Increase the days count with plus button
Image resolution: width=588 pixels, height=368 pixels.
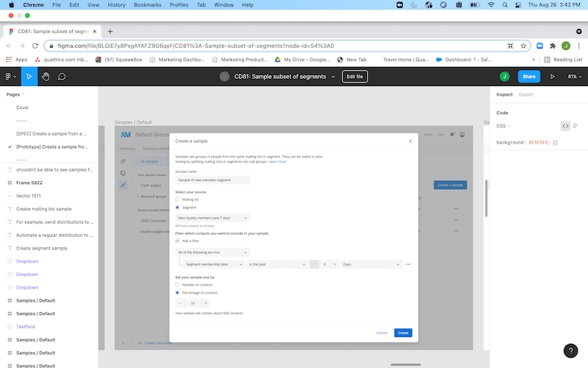334,264
